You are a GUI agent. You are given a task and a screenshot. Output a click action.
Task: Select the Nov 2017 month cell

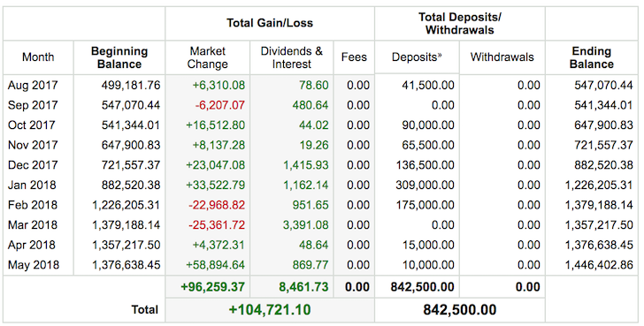click(33, 145)
